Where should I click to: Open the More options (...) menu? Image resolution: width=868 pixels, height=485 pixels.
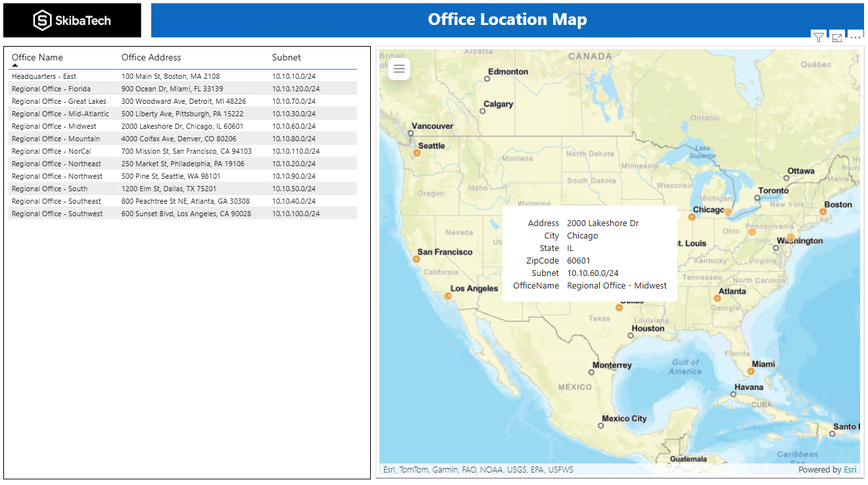(x=855, y=37)
